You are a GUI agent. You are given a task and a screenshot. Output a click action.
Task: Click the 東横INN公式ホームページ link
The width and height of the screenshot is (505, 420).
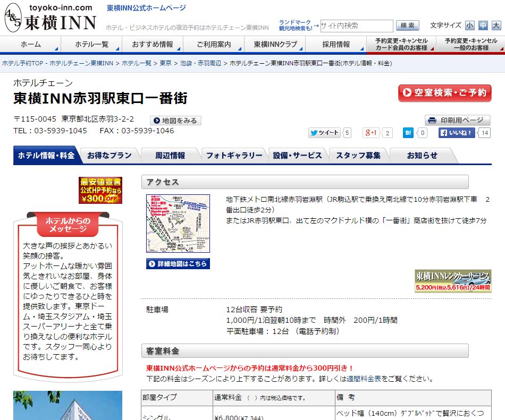click(x=146, y=8)
